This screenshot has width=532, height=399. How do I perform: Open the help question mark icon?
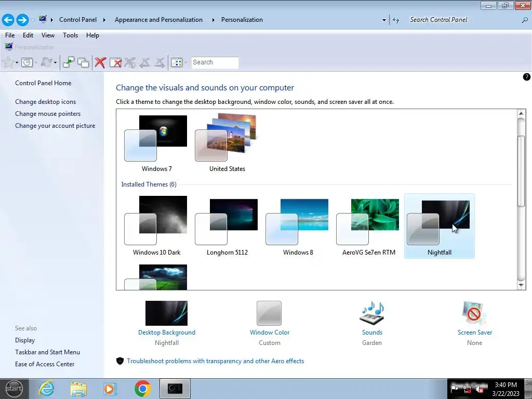pyautogui.click(x=526, y=77)
